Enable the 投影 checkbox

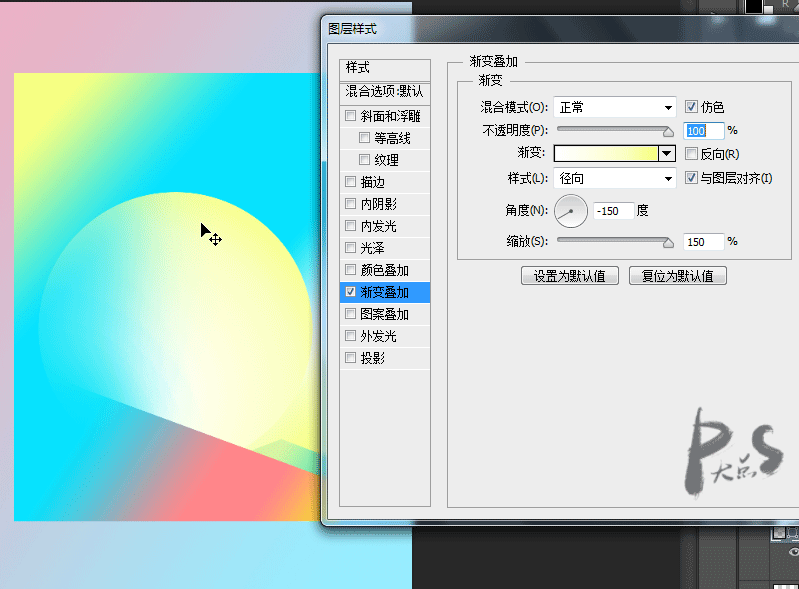[x=350, y=358]
